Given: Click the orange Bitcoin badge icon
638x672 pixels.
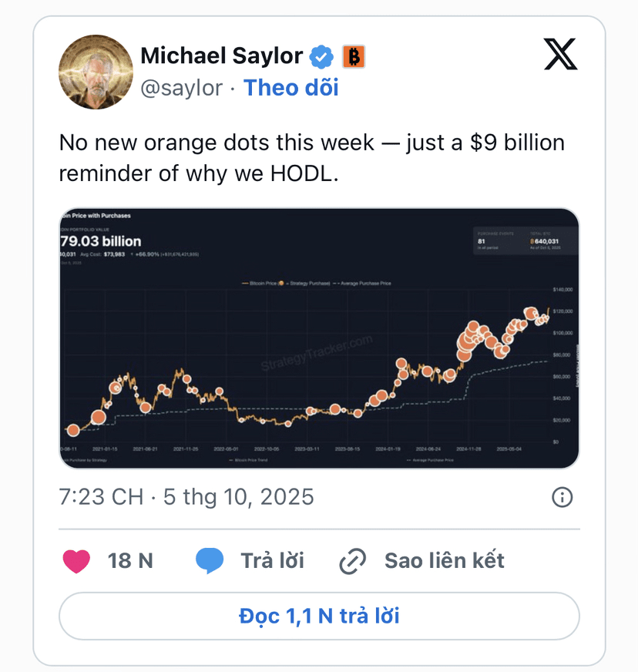Looking at the screenshot, I should tap(353, 56).
